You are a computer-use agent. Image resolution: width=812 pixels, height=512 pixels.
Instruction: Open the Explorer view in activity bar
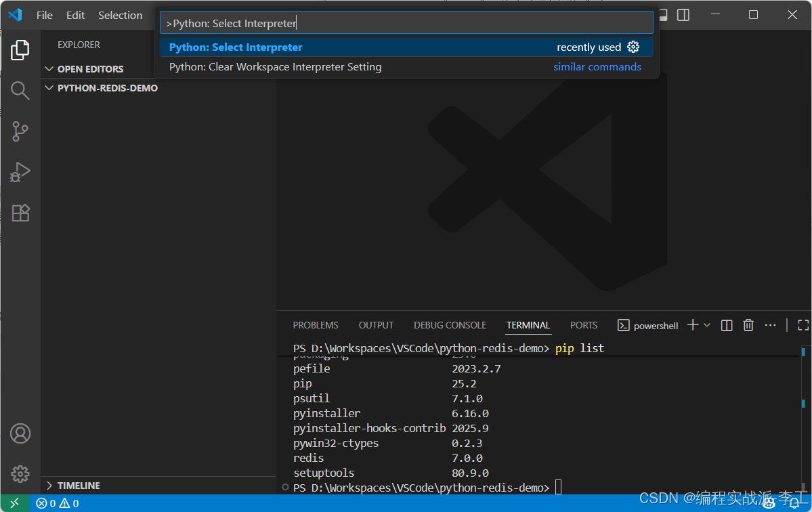click(x=20, y=50)
